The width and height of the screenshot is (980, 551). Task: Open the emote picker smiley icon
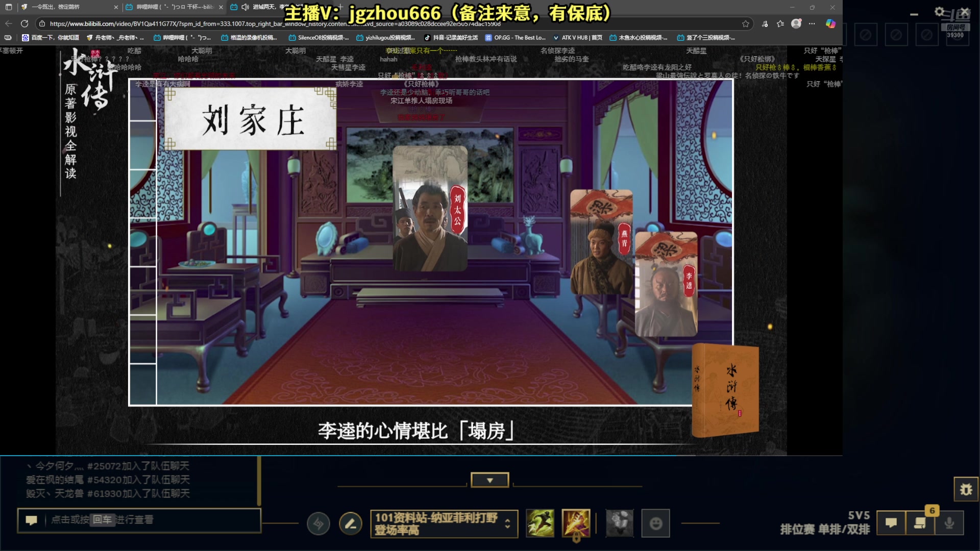[x=656, y=523]
